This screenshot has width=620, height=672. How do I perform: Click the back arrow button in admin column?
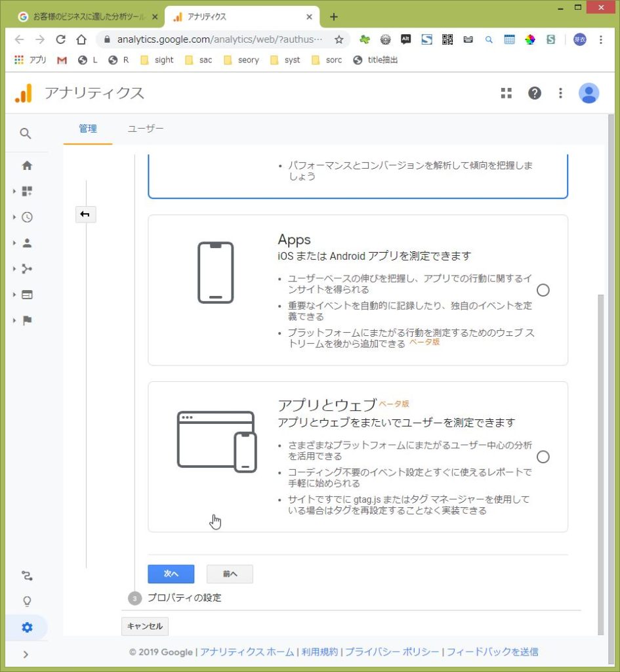pos(85,215)
